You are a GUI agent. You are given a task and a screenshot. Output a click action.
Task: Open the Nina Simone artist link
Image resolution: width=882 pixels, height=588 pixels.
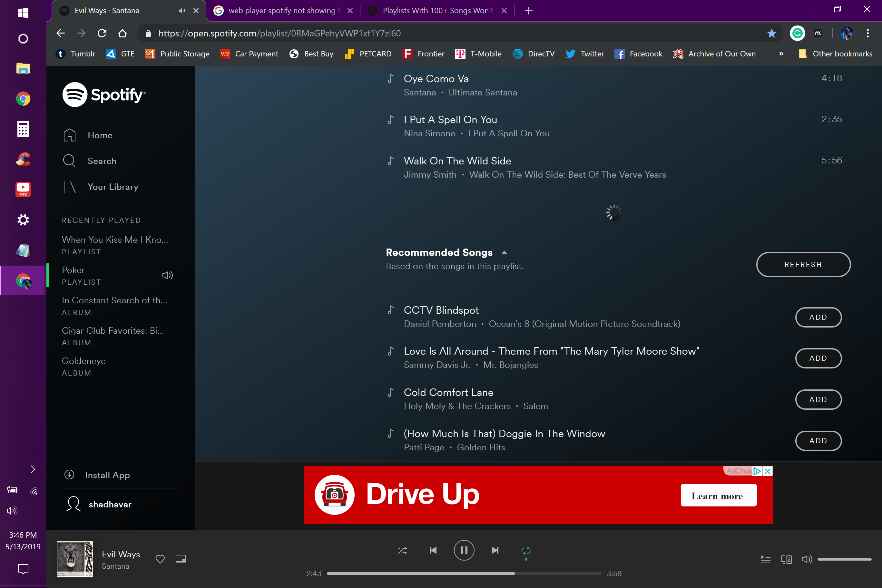pos(429,133)
